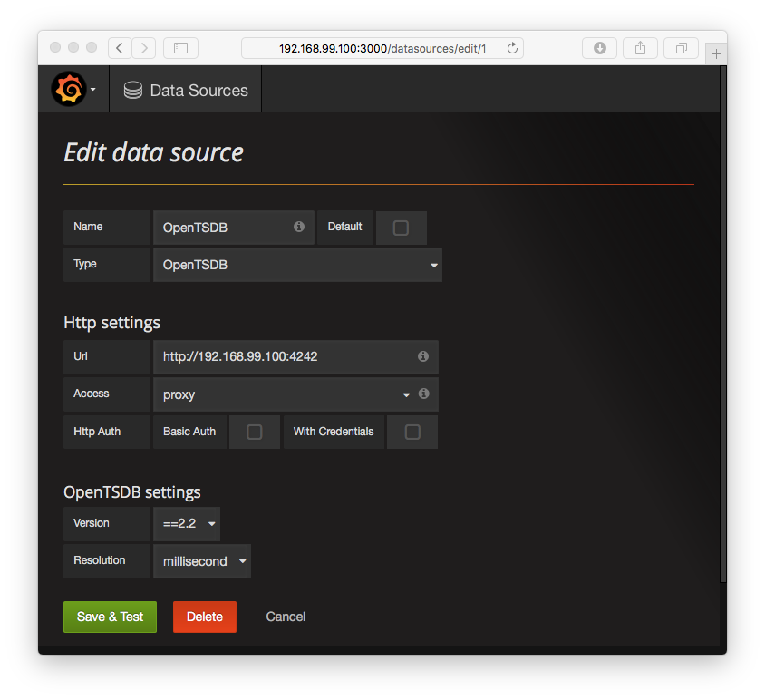Open Safari downloads
This screenshot has height=700, width=765.
pos(600,48)
